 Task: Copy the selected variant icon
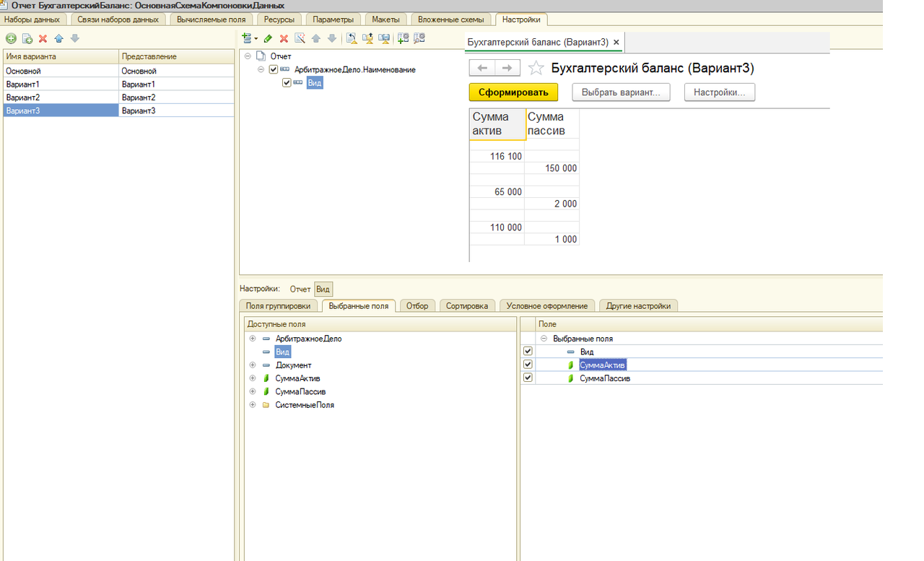pos(27,38)
